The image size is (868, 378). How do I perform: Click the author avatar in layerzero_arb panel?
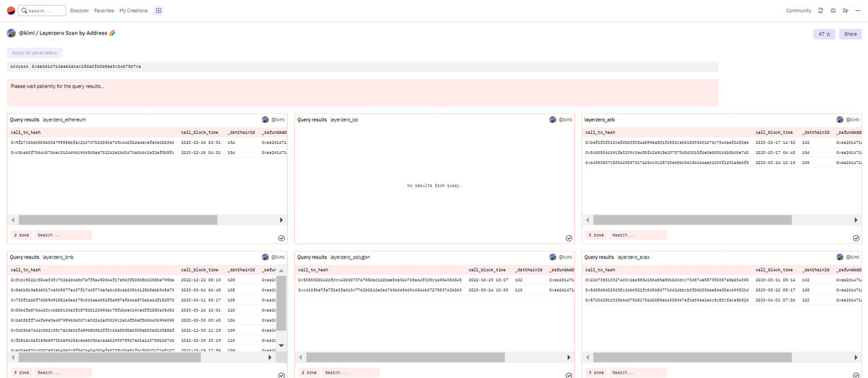pos(841,119)
